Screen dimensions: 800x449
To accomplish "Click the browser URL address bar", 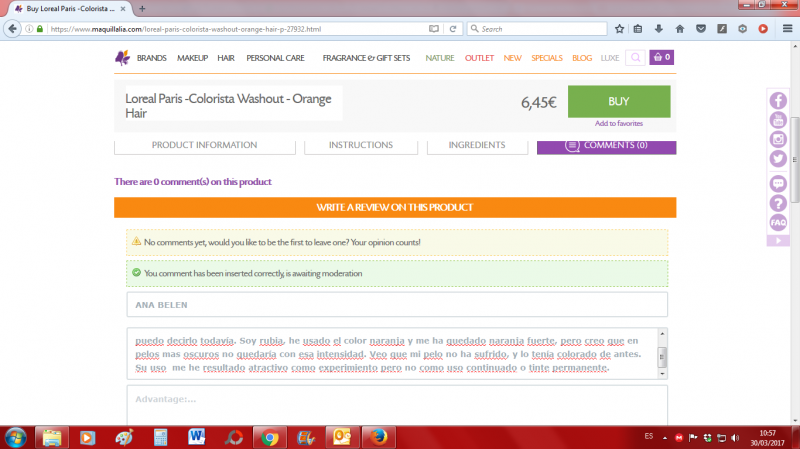I will [235, 29].
